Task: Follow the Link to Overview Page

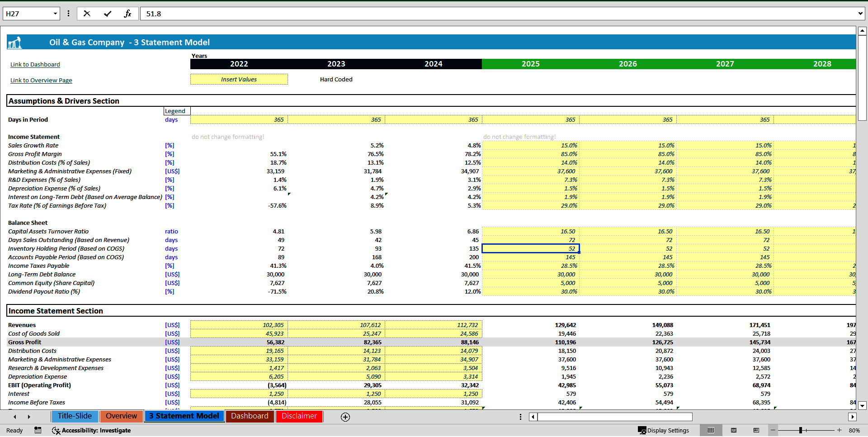Action: 41,81
